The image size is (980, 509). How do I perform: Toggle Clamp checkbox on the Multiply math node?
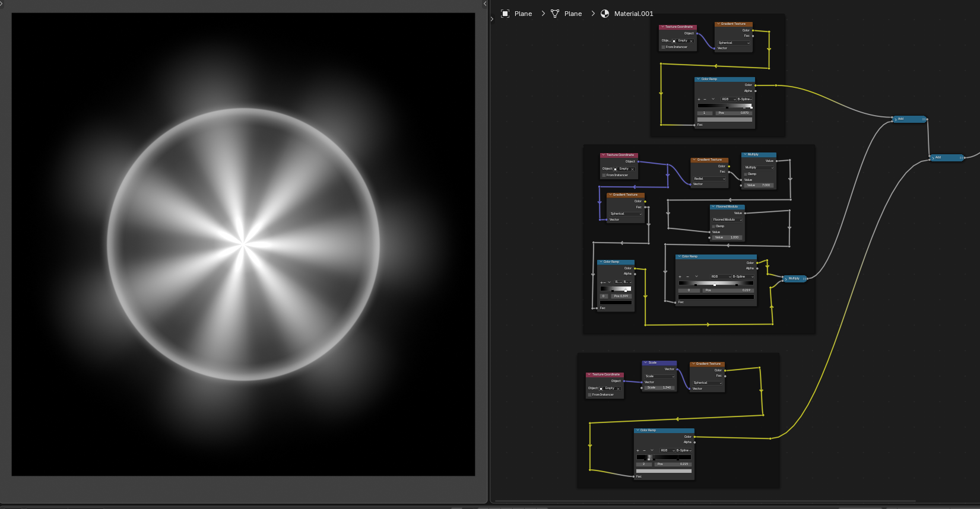(746, 174)
